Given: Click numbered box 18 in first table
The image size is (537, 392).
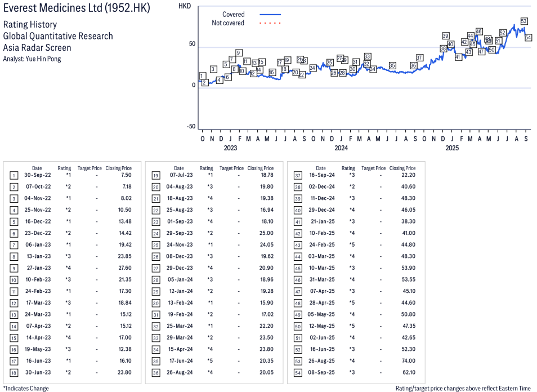Looking at the screenshot, I should pos(14,373).
